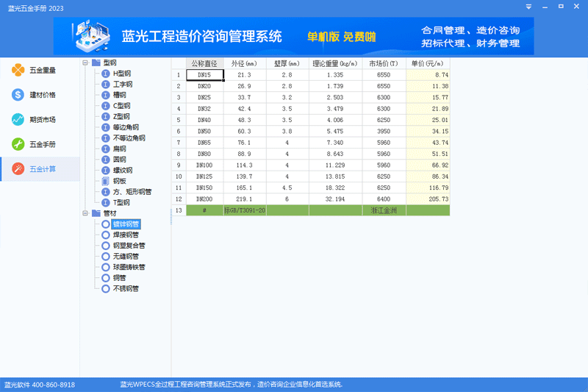
Task: Click the 无缝钢管 circle icon
Action: 106,257
